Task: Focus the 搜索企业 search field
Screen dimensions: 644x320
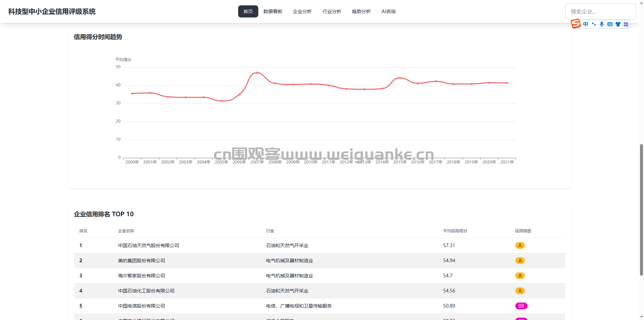Action: click(600, 11)
